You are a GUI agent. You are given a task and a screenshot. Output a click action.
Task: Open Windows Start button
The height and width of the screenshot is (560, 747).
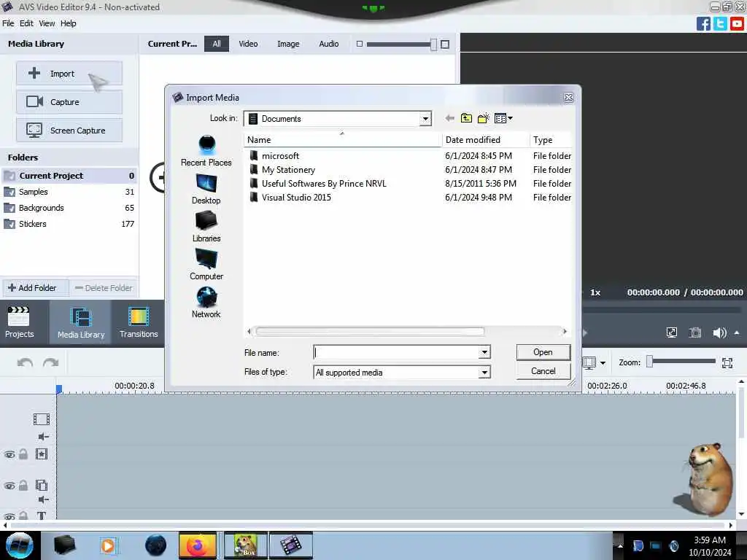[20, 545]
